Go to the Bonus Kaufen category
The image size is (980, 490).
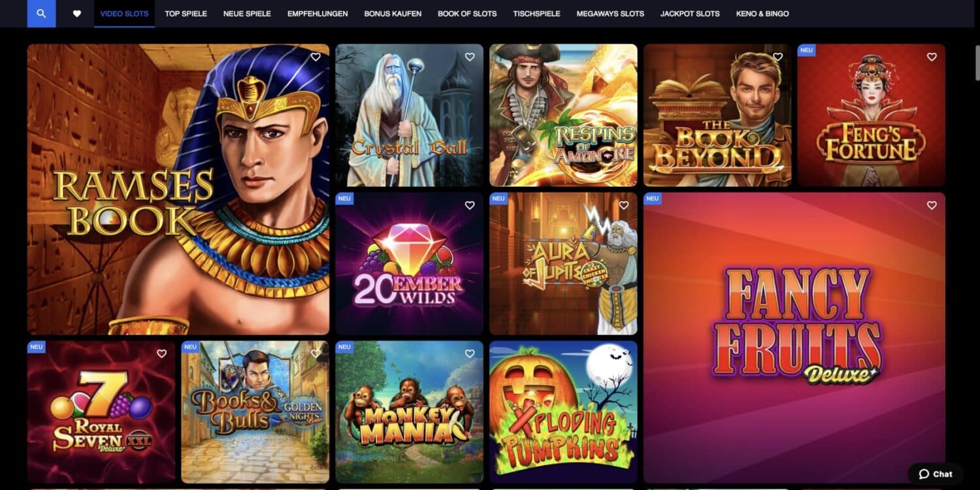coord(393,13)
